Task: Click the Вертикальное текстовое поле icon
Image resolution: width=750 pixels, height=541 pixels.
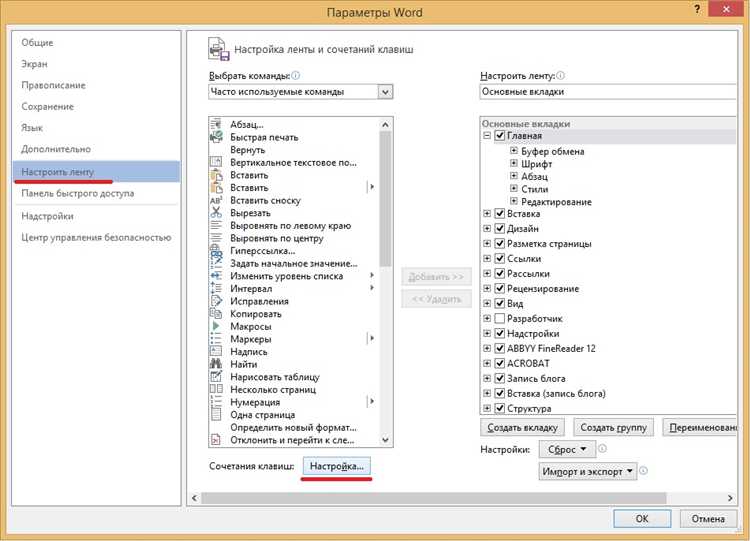Action: tap(216, 162)
